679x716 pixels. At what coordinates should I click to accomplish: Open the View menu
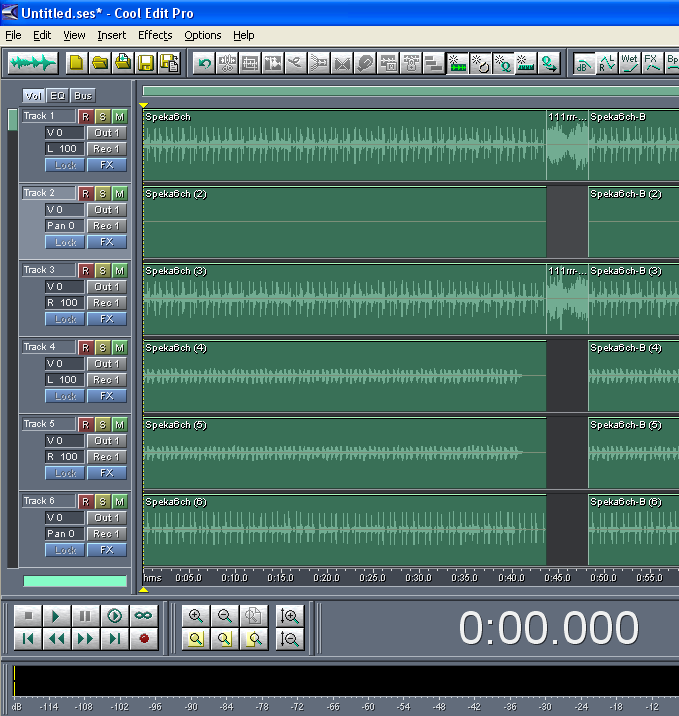pos(74,35)
